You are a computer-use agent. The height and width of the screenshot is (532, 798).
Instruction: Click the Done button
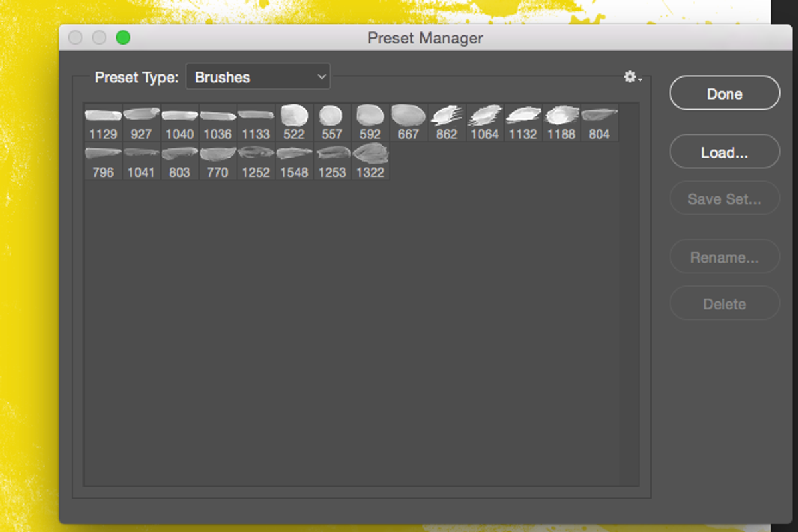tap(725, 93)
